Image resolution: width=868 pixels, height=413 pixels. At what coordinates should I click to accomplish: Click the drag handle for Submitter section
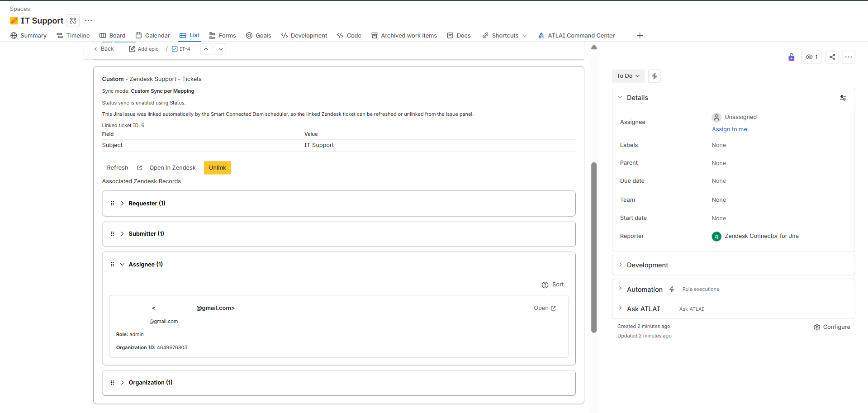tap(112, 234)
